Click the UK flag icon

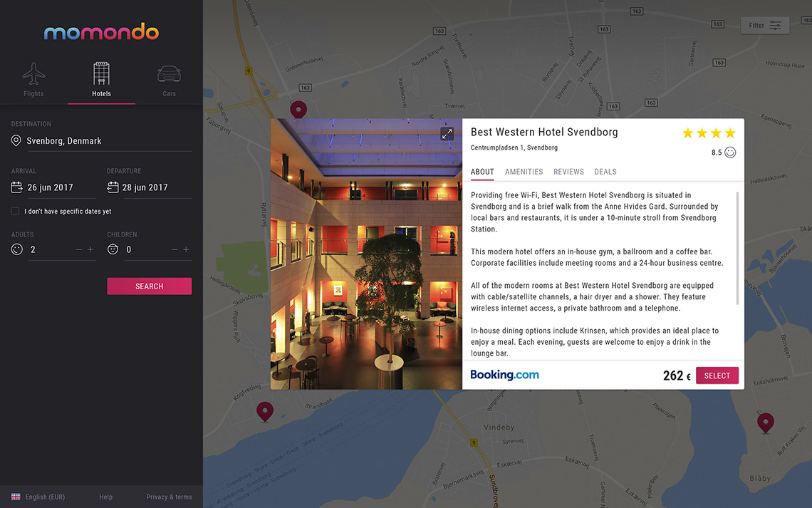[16, 497]
